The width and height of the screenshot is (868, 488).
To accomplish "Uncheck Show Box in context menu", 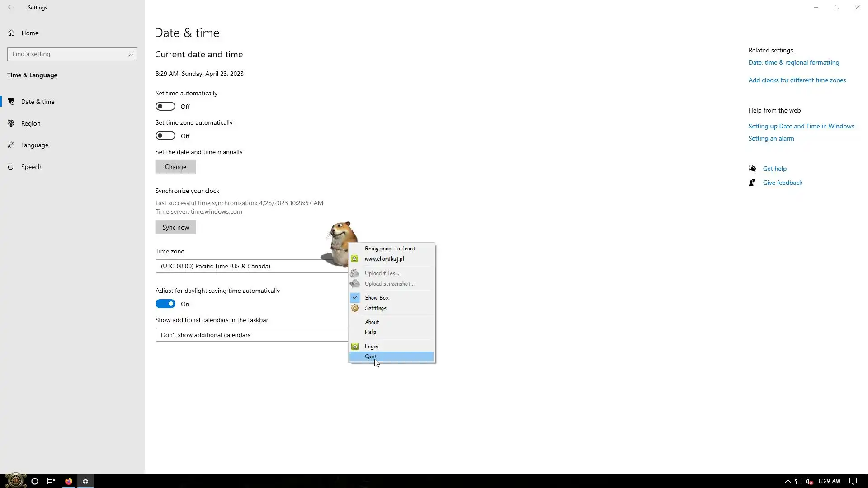I will point(377,298).
